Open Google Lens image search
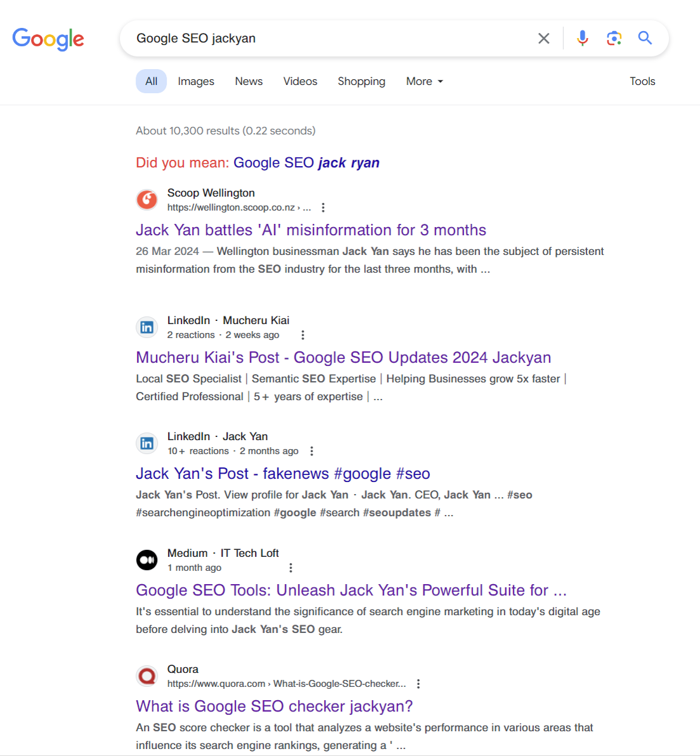This screenshot has height=756, width=700. coord(614,38)
